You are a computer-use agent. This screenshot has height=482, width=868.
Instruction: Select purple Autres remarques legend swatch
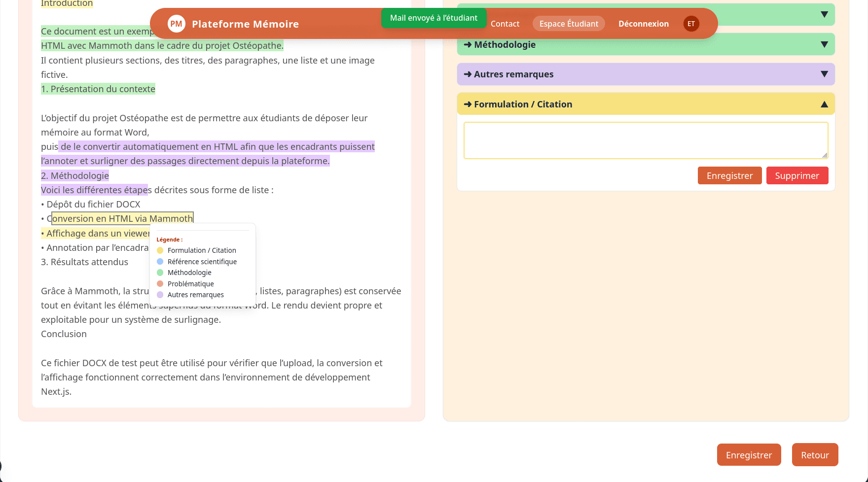coord(160,295)
